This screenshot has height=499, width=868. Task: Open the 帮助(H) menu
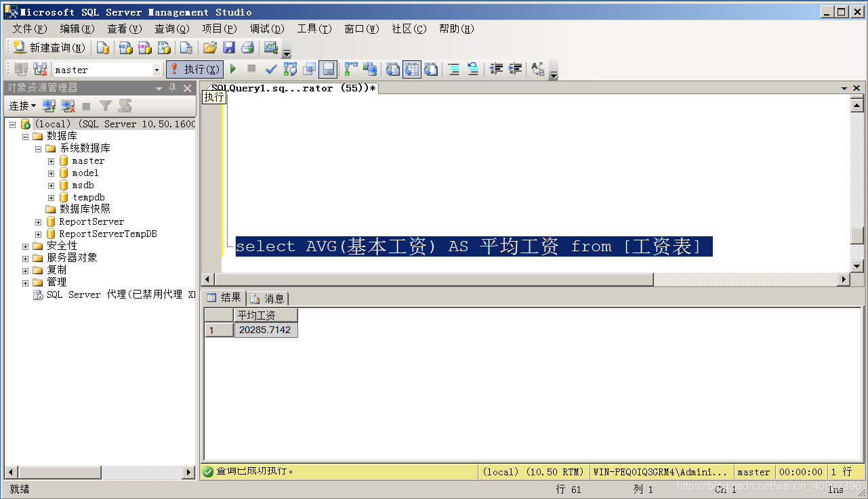(x=457, y=28)
